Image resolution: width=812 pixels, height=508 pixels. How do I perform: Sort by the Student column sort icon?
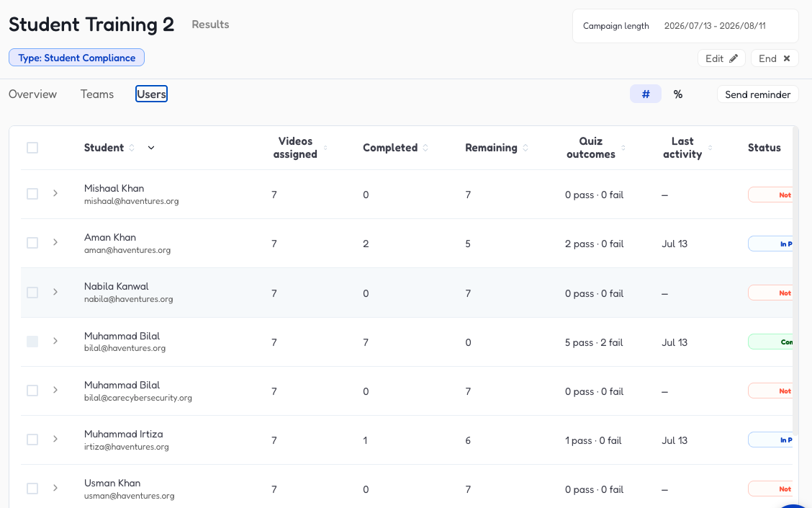[x=132, y=148]
